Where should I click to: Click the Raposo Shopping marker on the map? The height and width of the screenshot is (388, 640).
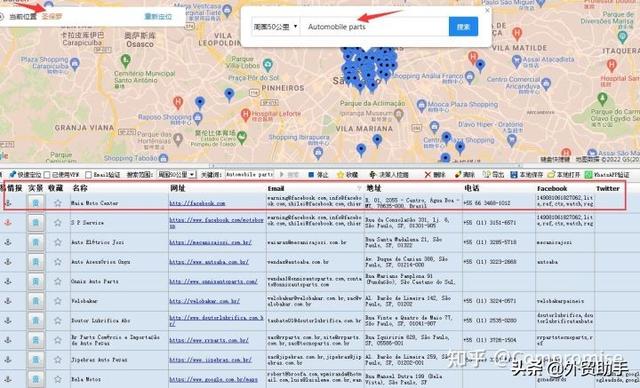198,118
